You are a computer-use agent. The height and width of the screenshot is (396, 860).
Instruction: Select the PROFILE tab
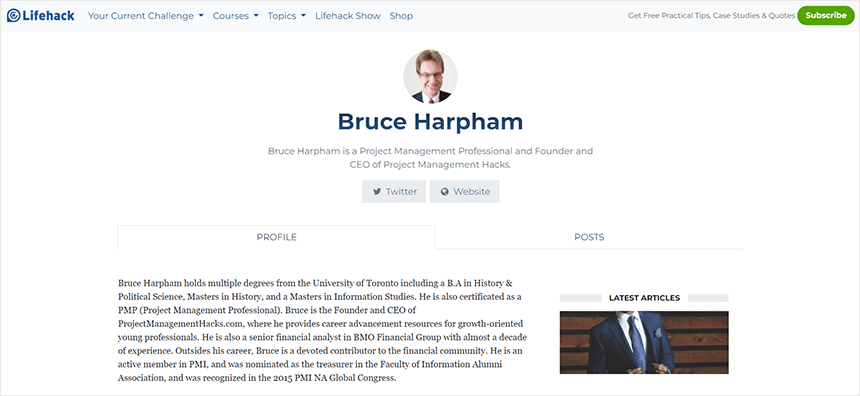[x=276, y=237]
